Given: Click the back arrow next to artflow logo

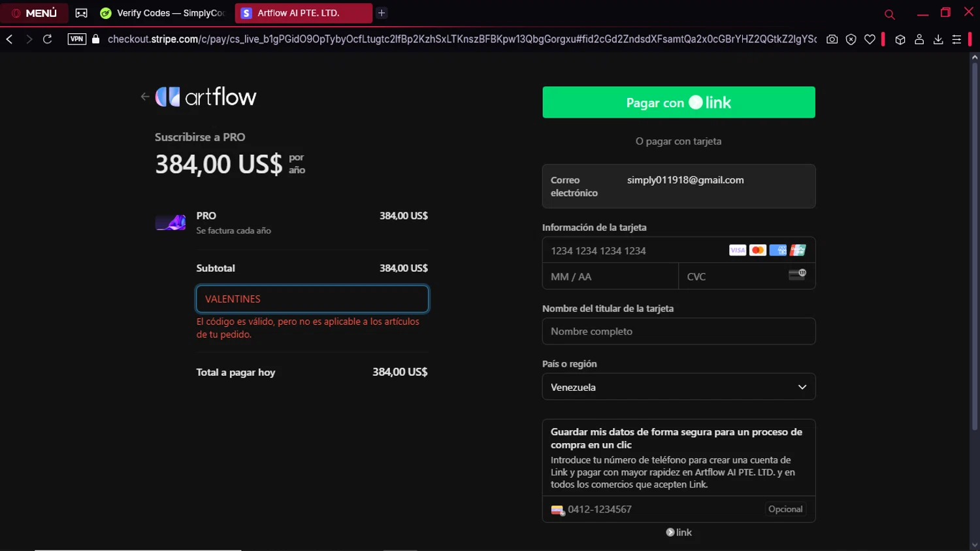Looking at the screenshot, I should point(145,97).
